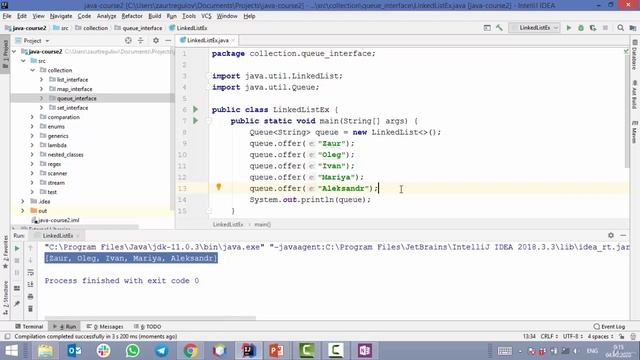Click the Run panel stop icon

[17, 260]
